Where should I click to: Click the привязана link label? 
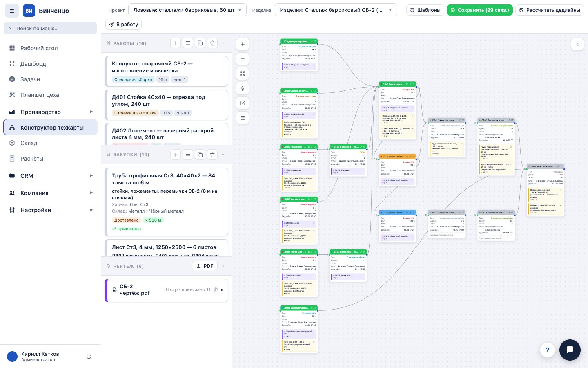(126, 229)
